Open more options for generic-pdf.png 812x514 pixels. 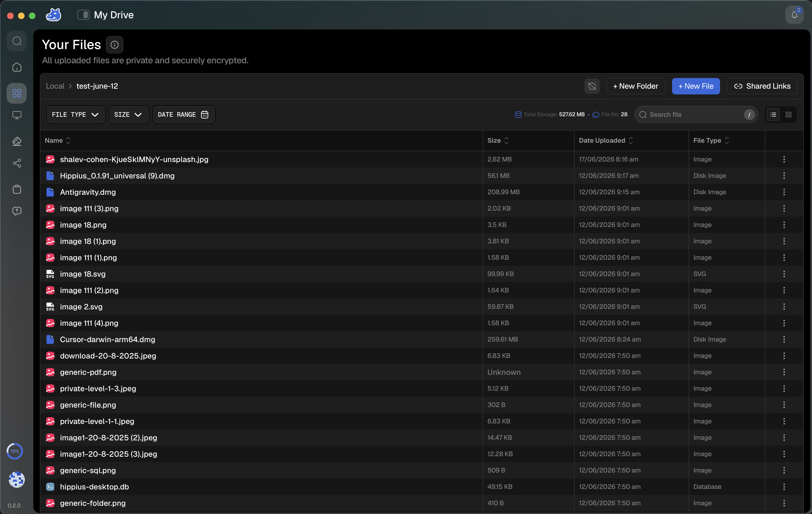click(x=784, y=372)
